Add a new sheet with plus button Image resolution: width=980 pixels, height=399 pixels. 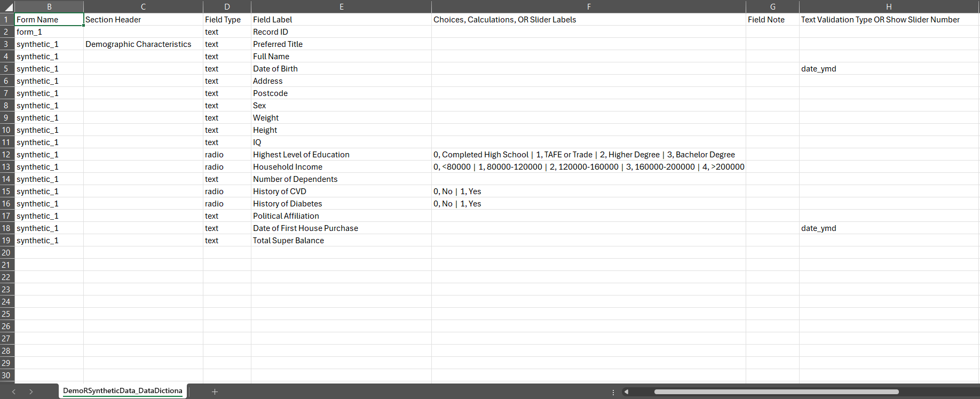click(215, 392)
